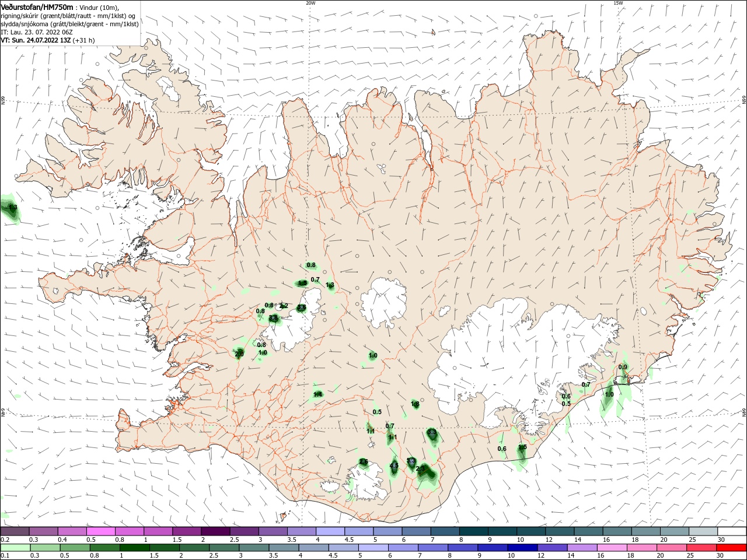Pick the pale green lower swatch for 0.1–0.3
The width and height of the screenshot is (747, 560).
(x=15, y=548)
